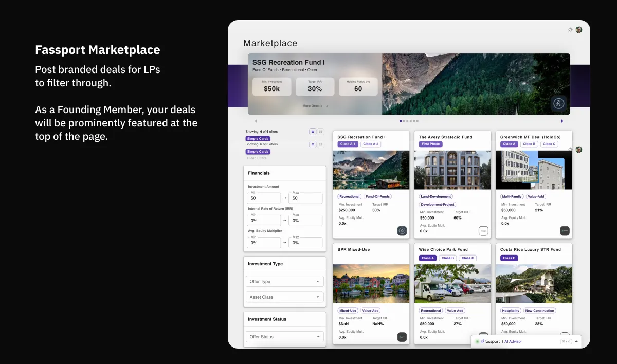Click the Fund-Of-Funds tag

click(x=377, y=196)
